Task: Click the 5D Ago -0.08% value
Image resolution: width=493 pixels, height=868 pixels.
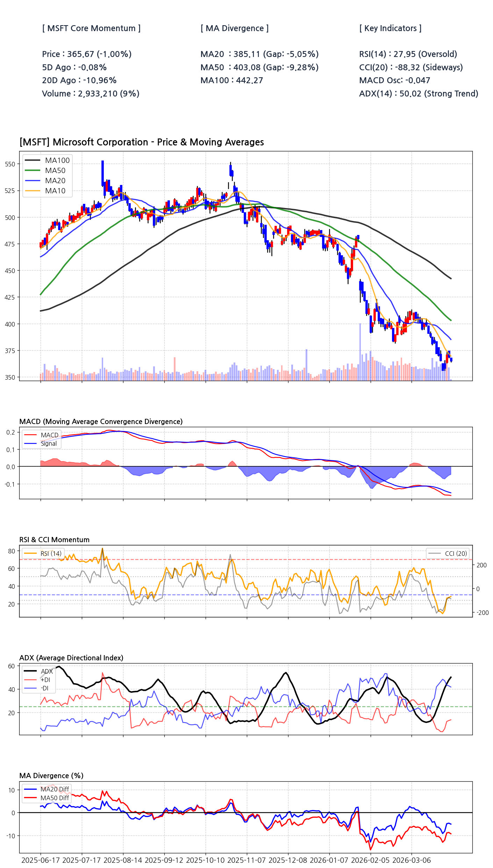Action: point(74,67)
